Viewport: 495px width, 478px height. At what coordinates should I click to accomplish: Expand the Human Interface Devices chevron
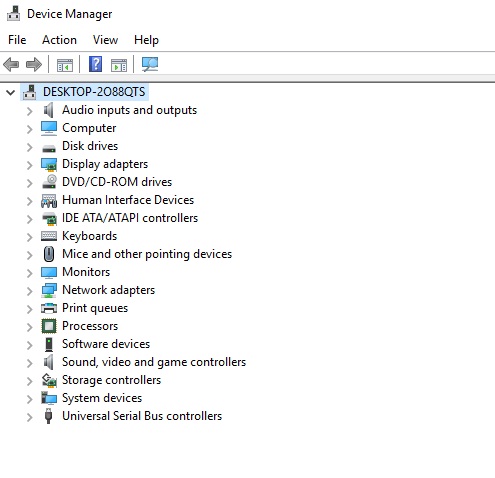pyautogui.click(x=30, y=201)
